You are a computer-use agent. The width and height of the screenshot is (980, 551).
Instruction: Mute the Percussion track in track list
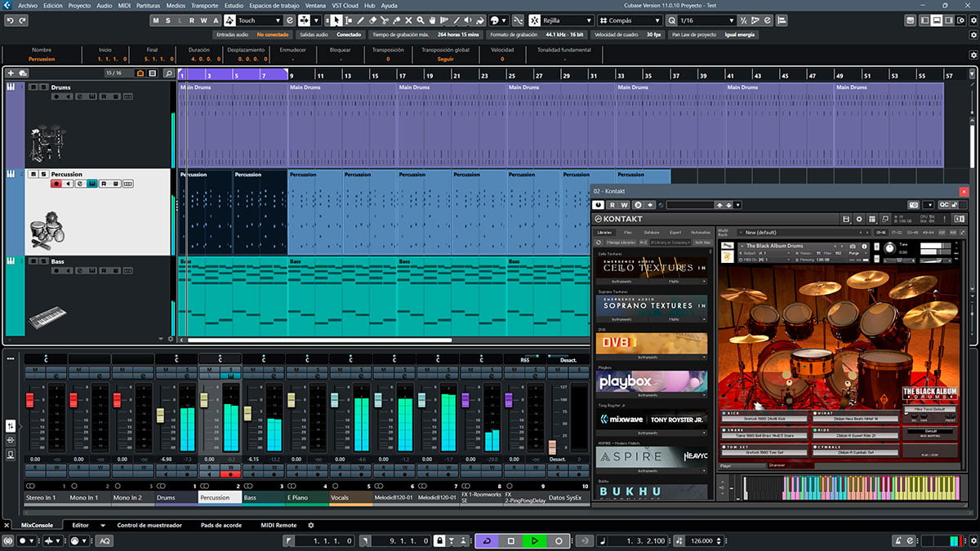33,174
